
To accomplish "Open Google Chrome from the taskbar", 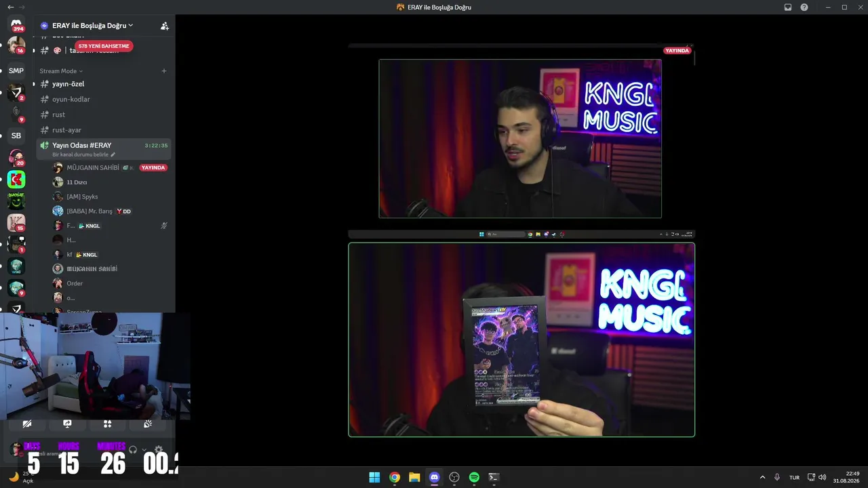I will [x=395, y=477].
